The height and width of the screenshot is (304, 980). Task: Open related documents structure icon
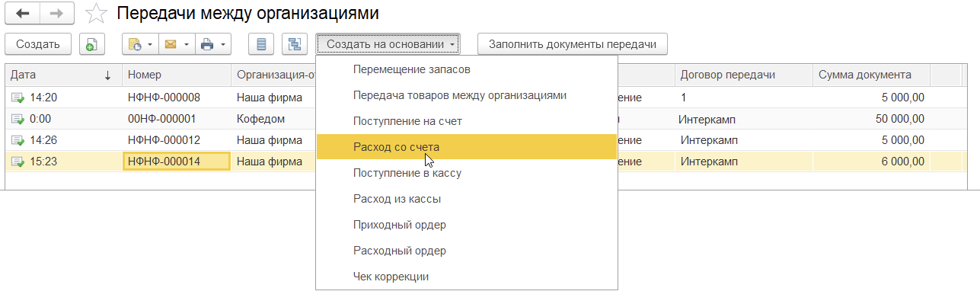pyautogui.click(x=294, y=44)
